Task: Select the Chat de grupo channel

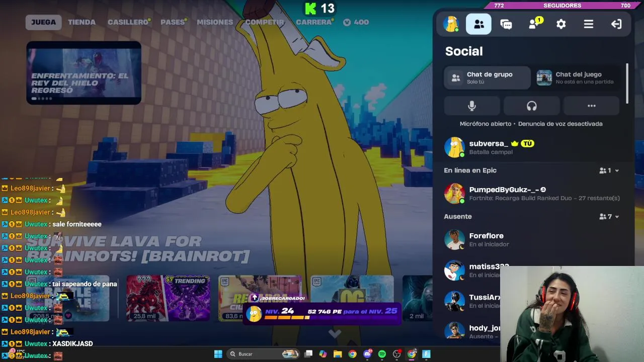Action: click(x=487, y=78)
